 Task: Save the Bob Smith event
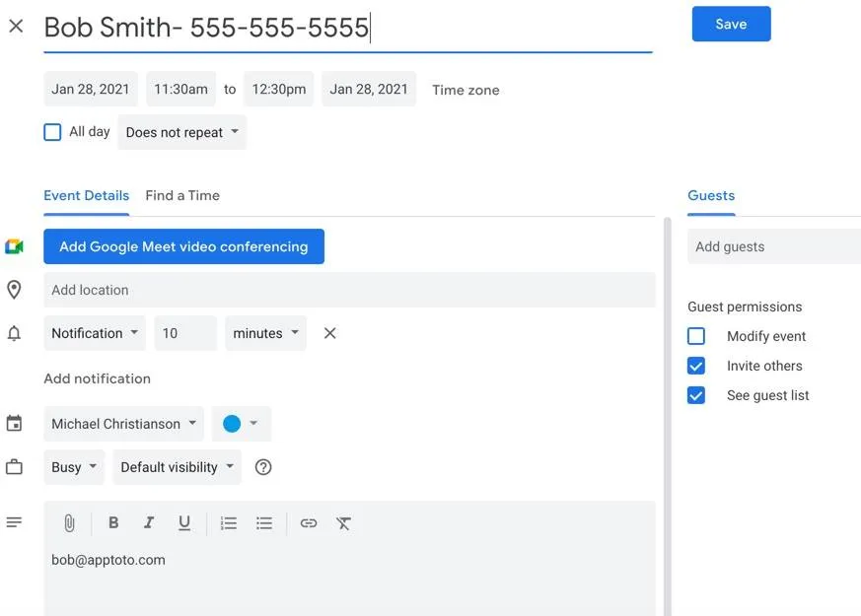[x=731, y=24]
